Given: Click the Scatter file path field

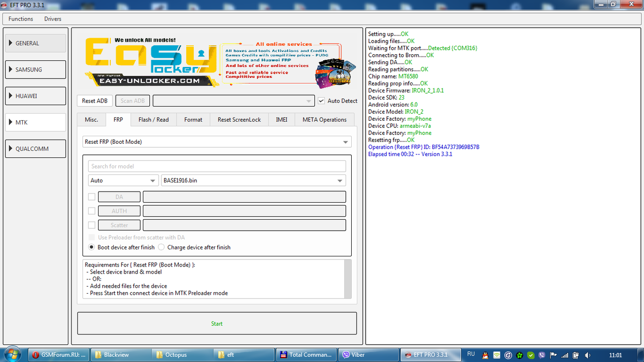Looking at the screenshot, I should tap(245, 225).
